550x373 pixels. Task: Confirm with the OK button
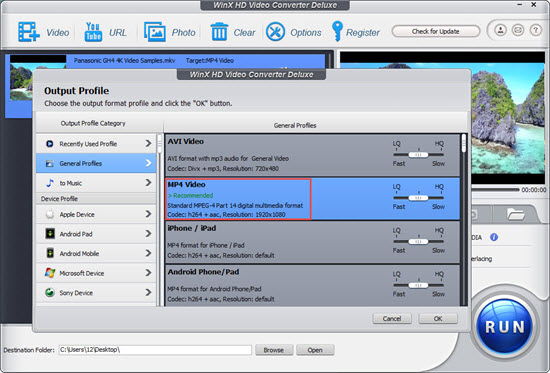pos(438,319)
